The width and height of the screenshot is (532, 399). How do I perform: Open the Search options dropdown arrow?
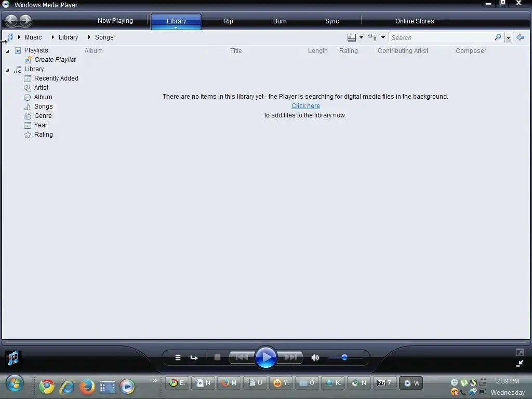coord(508,37)
